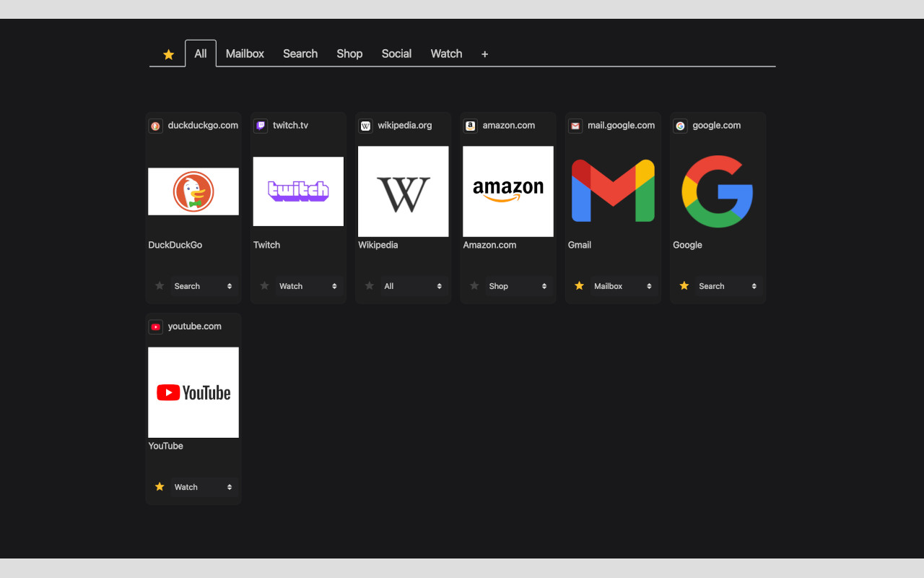The width and height of the screenshot is (924, 578).
Task: Click the Gmail favicon beside mail.google.com
Action: click(x=575, y=126)
